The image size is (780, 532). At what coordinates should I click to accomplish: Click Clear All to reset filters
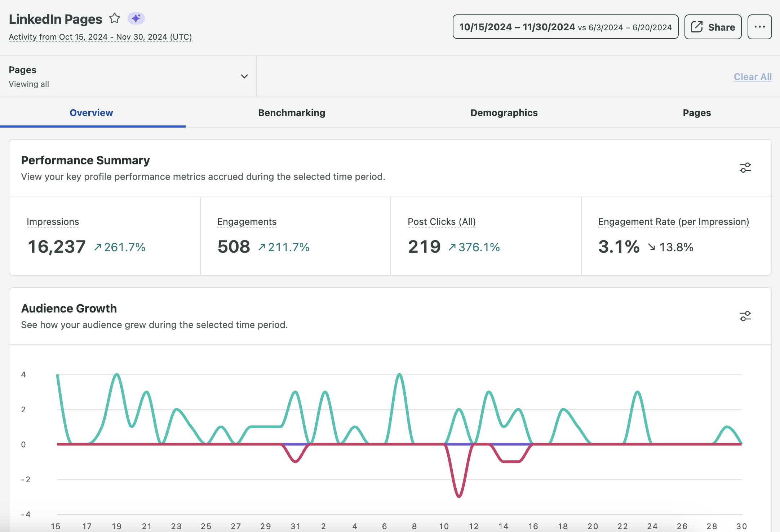(x=753, y=76)
